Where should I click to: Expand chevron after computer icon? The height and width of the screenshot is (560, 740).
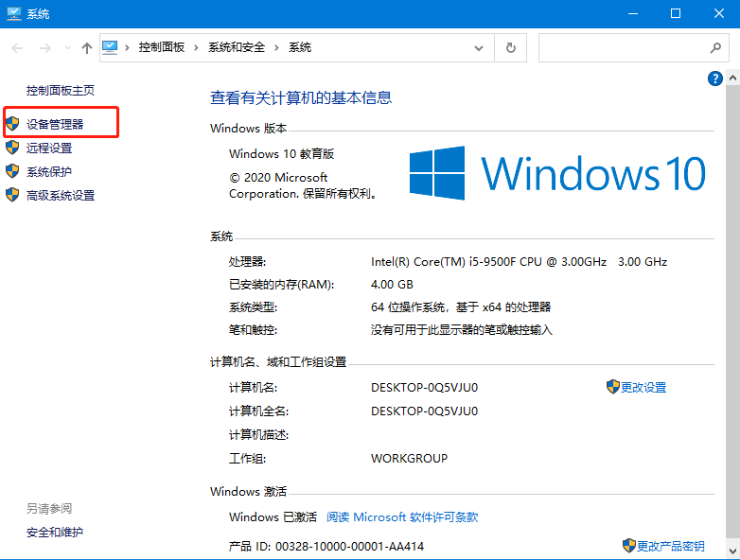[x=127, y=47]
